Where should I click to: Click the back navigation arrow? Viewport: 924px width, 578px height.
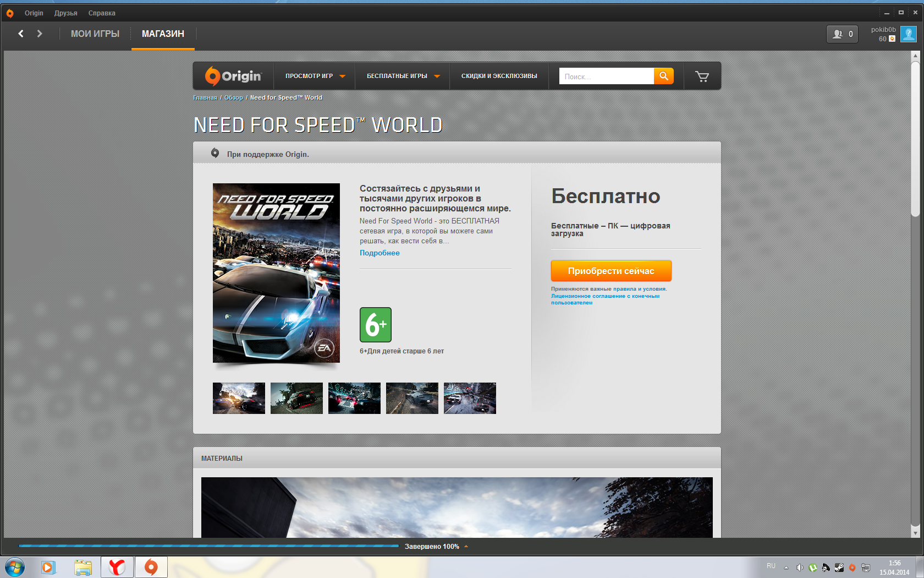pos(21,34)
